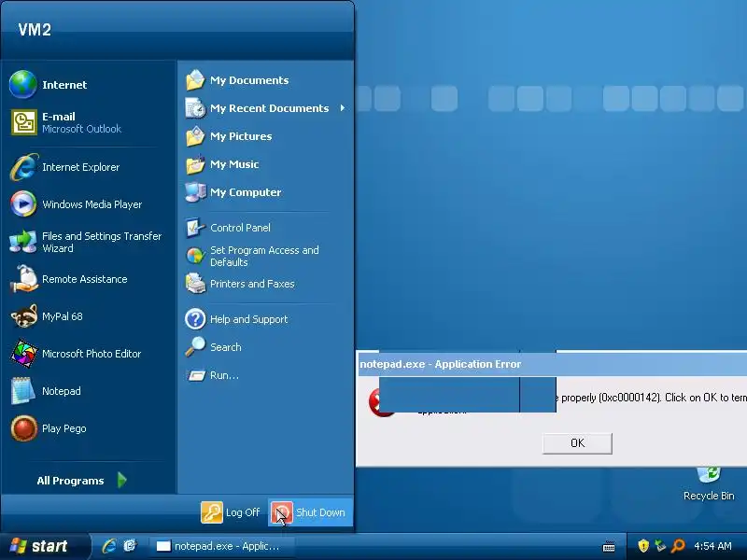This screenshot has width=747, height=560.
Task: Click the on-screen keyboard tray icon
Action: point(609,546)
